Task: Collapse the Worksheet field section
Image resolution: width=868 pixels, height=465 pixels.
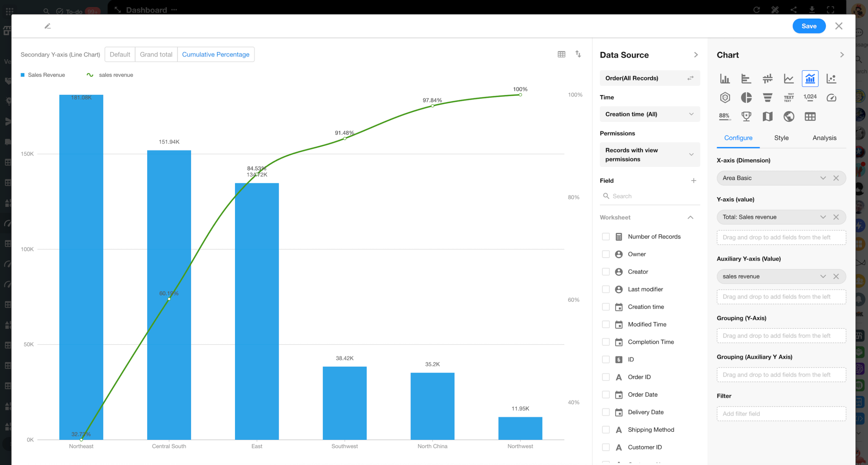Action: tap(690, 218)
